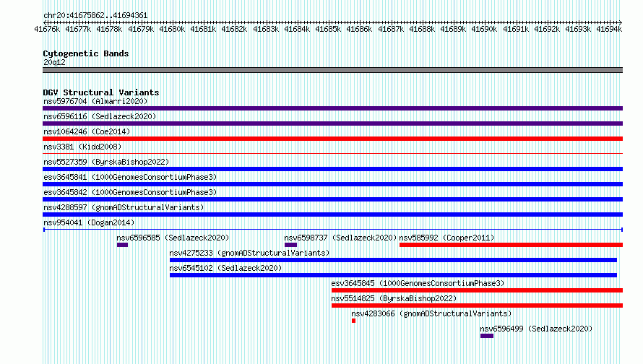The width and height of the screenshot is (643, 364).
Task: Select the small nsv6598737 purple block
Action: (290, 245)
